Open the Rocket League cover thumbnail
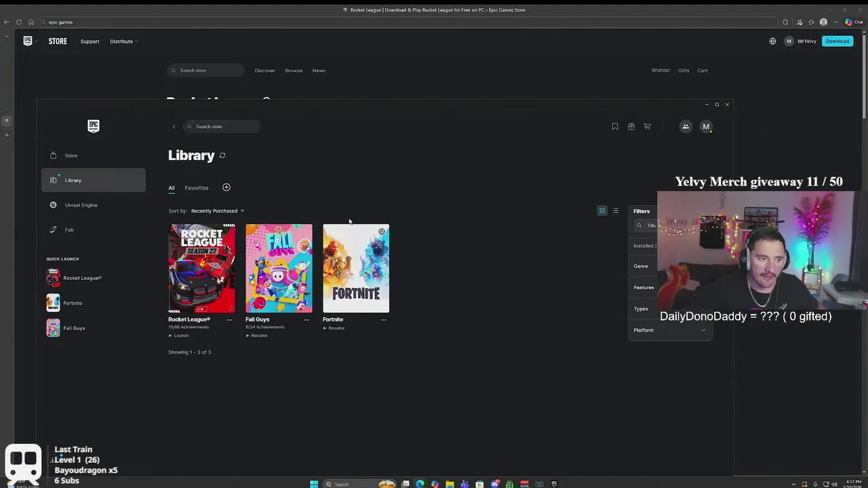Screen dimensions: 868x488 (202, 268)
